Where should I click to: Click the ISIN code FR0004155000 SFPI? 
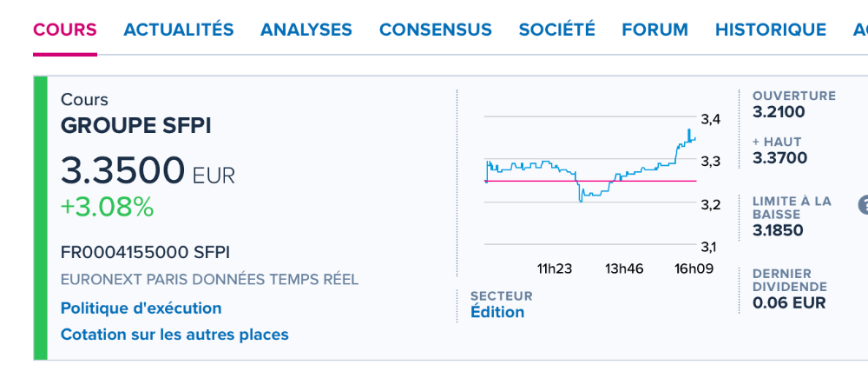click(146, 253)
